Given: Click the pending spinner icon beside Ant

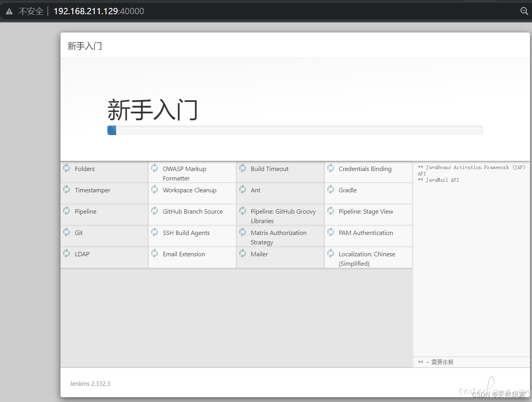Looking at the screenshot, I should (243, 189).
